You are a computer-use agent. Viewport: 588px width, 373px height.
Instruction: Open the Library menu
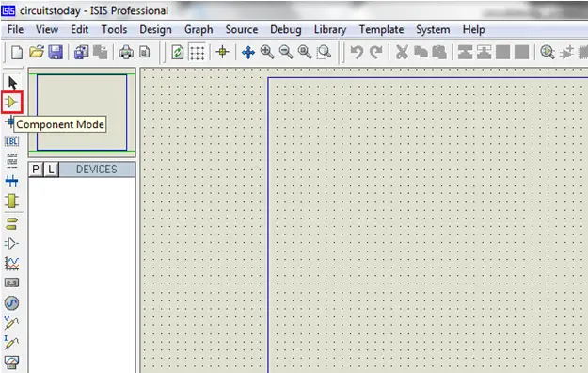pos(330,30)
